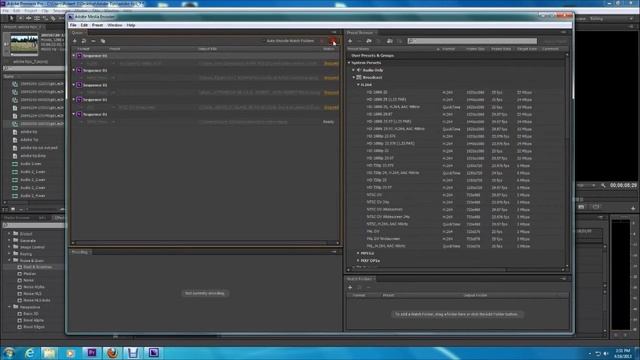This screenshot has height=360, width=640.
Task: Add a folder in Watch Folders panel
Action: 350,287
